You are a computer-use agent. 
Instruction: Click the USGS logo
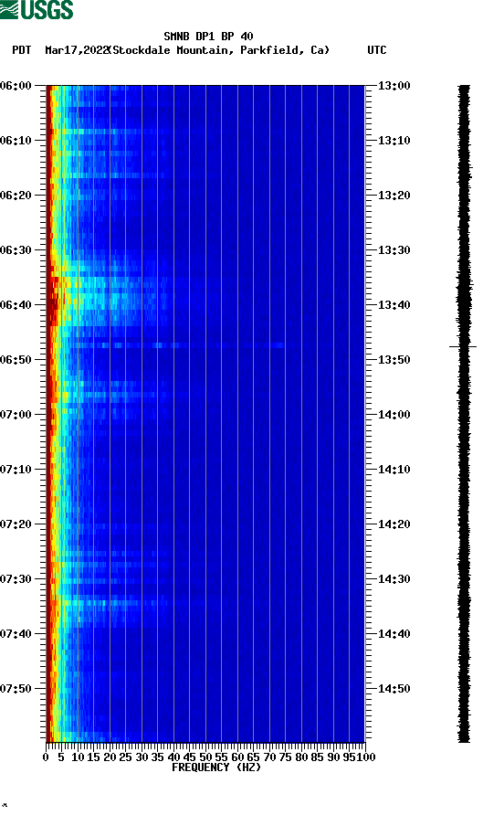(37, 9)
